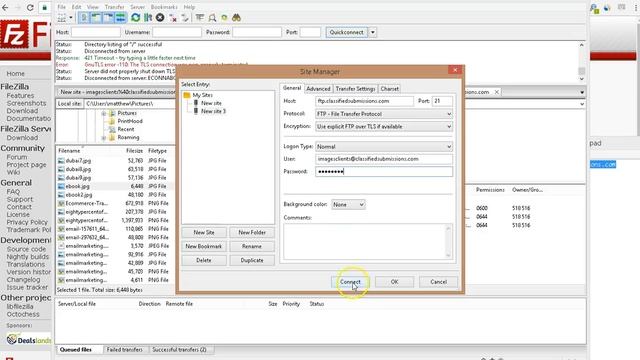The height and width of the screenshot is (360, 640).
Task: Click the browser reload icon
Action: coord(30,7)
